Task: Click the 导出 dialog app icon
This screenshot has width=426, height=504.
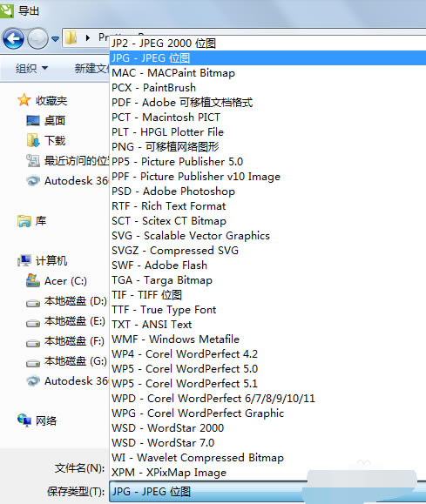Action: (x=6, y=11)
